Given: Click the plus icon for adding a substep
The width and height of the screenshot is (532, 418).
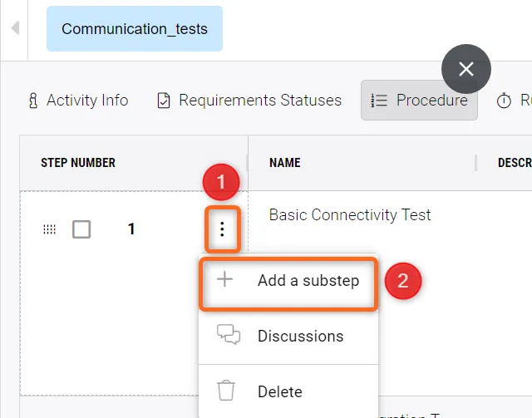Looking at the screenshot, I should 224,280.
